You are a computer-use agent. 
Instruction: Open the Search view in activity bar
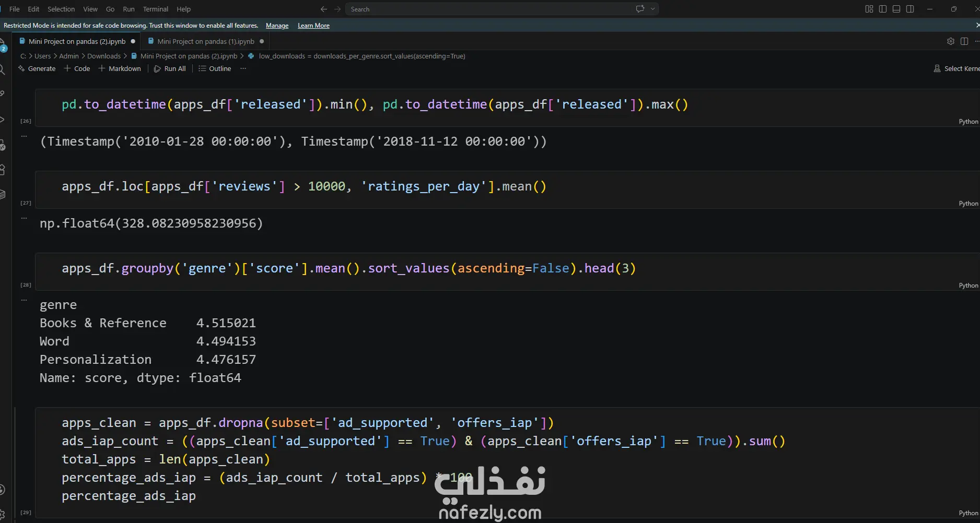[x=3, y=69]
